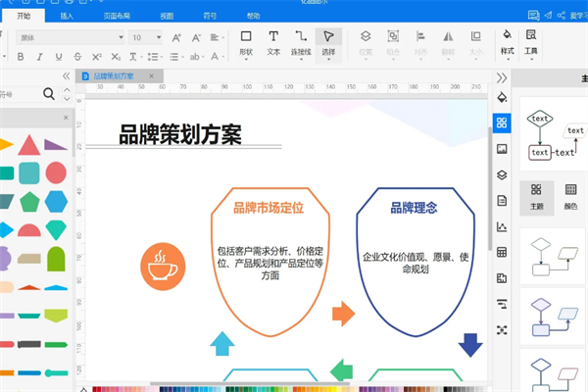Open the bullet list dropdown
Viewport: 588px width, 392px height.
tap(176, 57)
